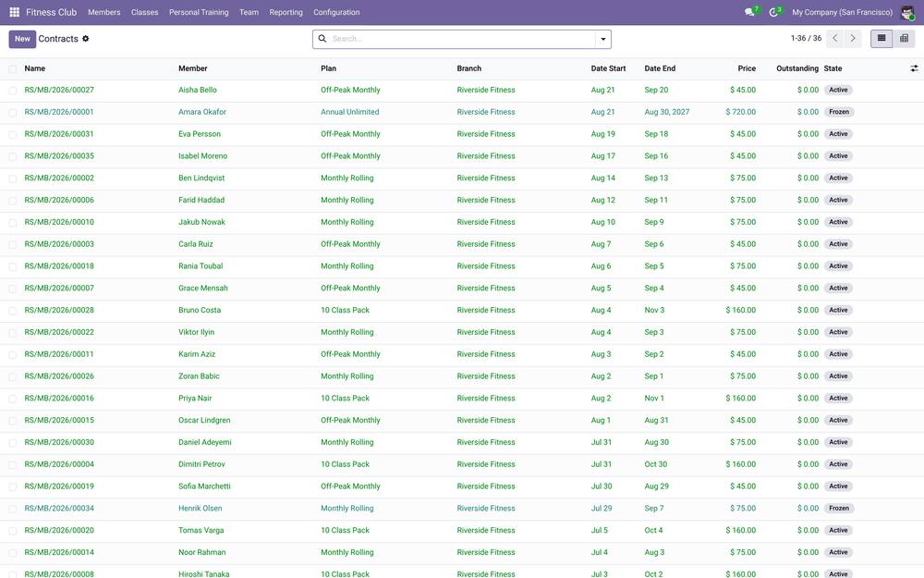The width and height of the screenshot is (924, 578).
Task: Open the Members menu
Action: click(103, 12)
